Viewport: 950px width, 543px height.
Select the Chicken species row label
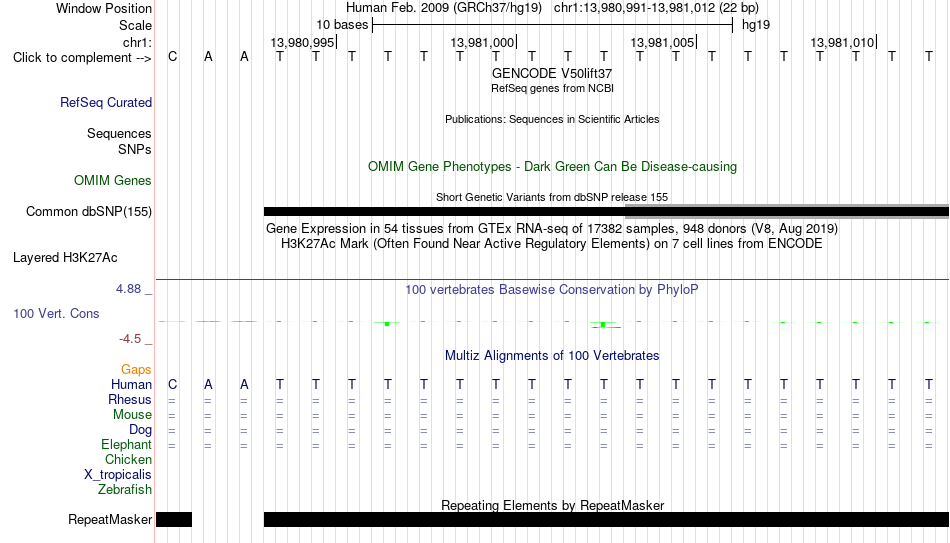click(128, 459)
